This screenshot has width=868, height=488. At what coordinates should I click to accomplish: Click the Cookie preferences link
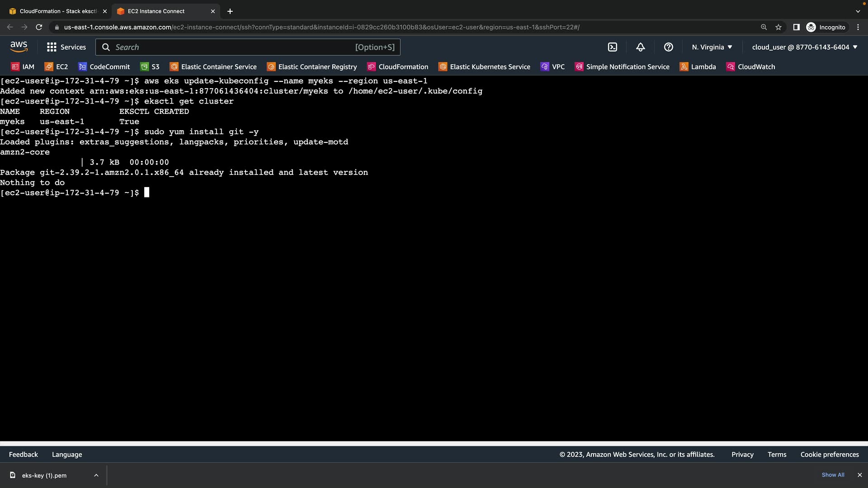coord(830,455)
